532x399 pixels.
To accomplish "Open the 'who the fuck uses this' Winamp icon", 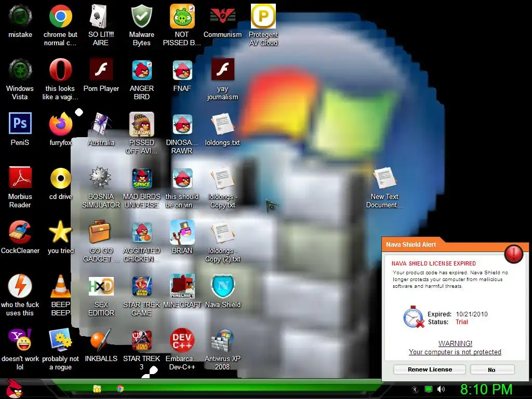I will 20,286.
